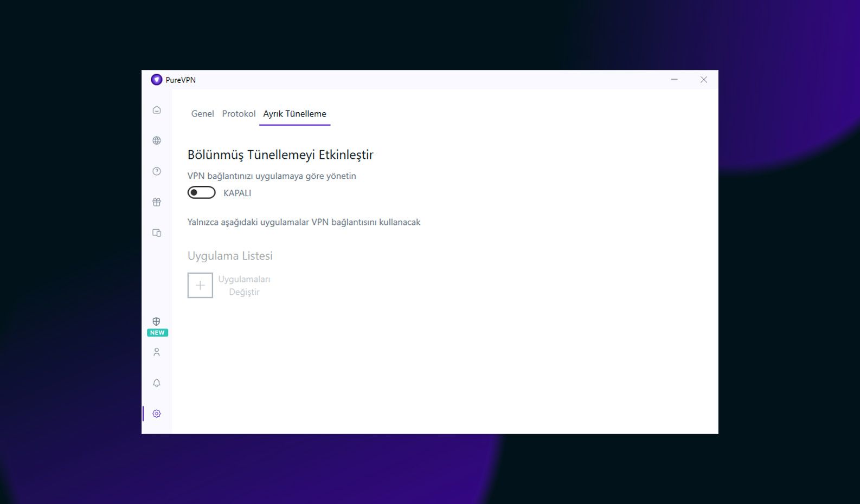This screenshot has height=504, width=860.
Task: Click the plus add application button
Action: point(200,285)
